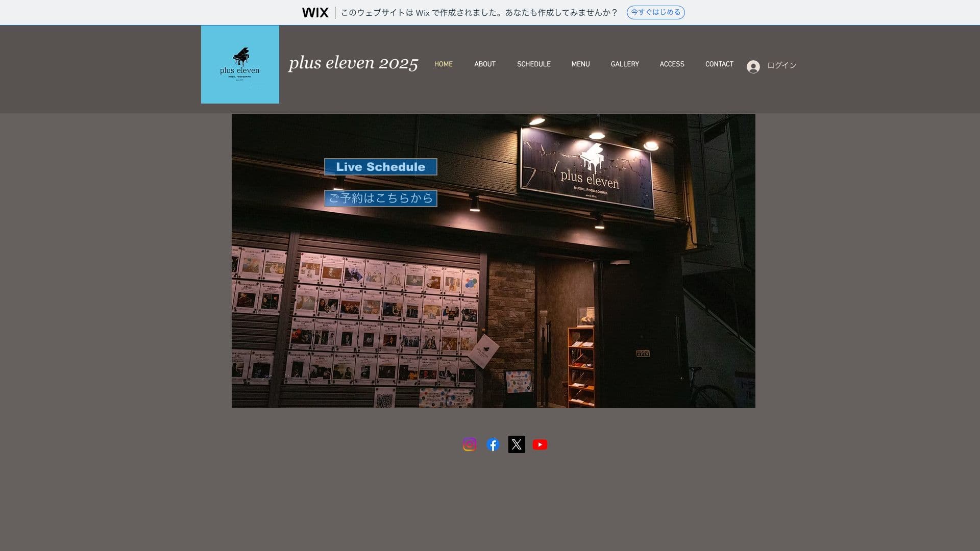Open the GALLERY page
Image resolution: width=980 pixels, height=551 pixels.
(x=624, y=64)
